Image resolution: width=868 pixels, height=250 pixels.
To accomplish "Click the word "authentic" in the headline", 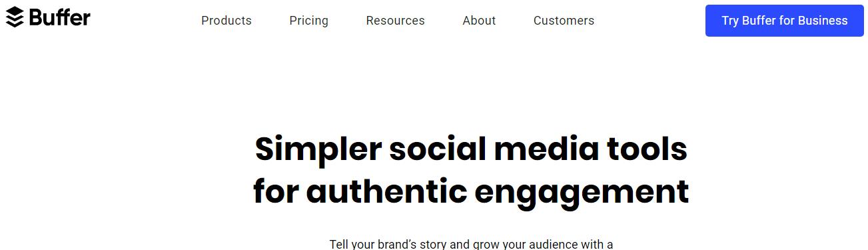I will pyautogui.click(x=386, y=191).
